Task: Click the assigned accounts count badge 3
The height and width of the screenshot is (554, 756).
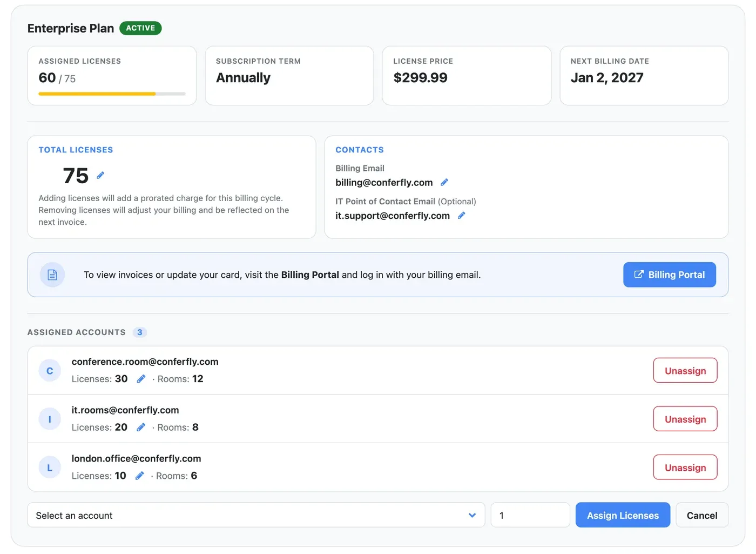Action: pyautogui.click(x=140, y=332)
